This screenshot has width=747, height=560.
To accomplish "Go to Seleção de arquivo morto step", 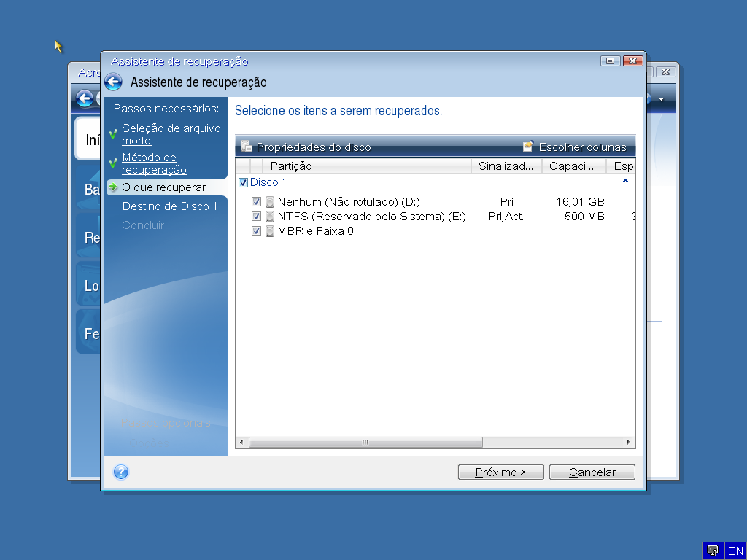I will point(171,134).
